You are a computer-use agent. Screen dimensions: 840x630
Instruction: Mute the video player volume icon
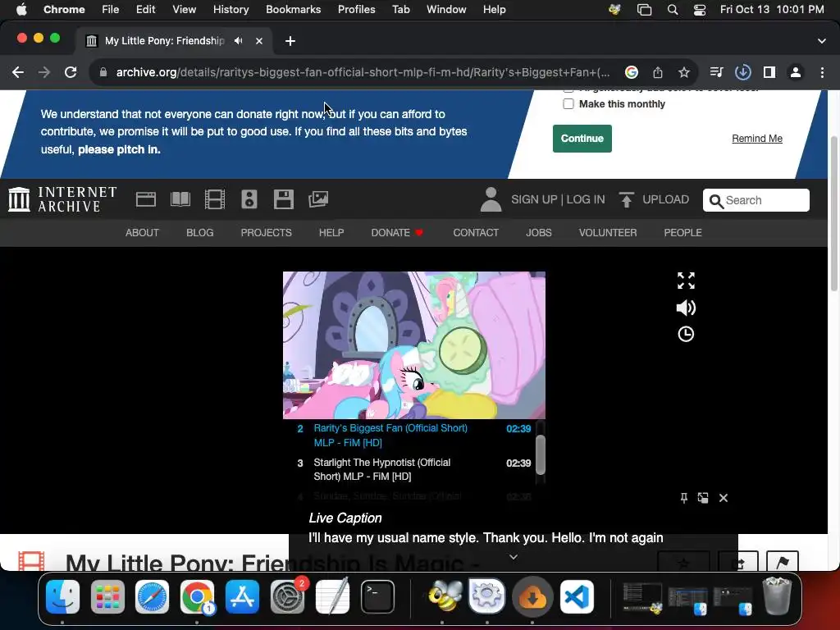coord(686,308)
